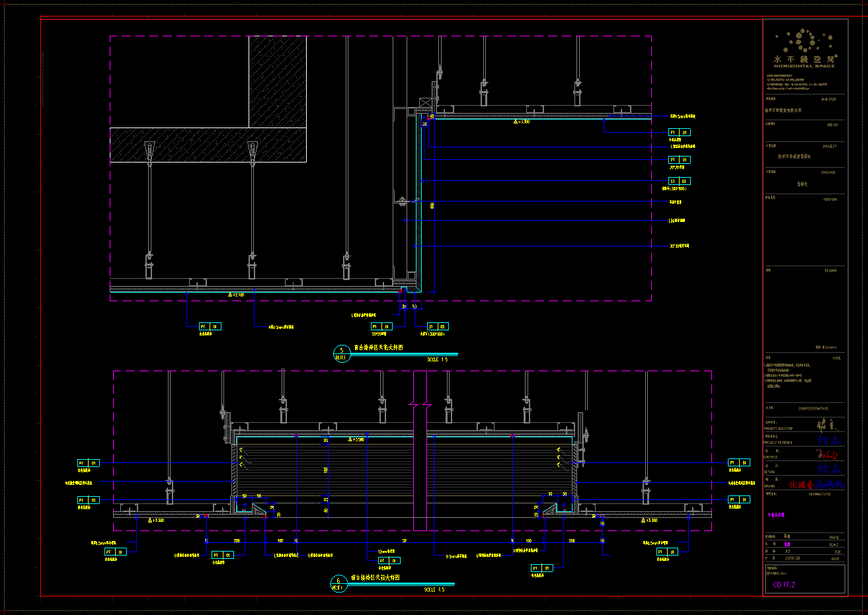Select SCALE 1:5 text under detail 5
Screen dimensions: 868x615
coord(437,359)
